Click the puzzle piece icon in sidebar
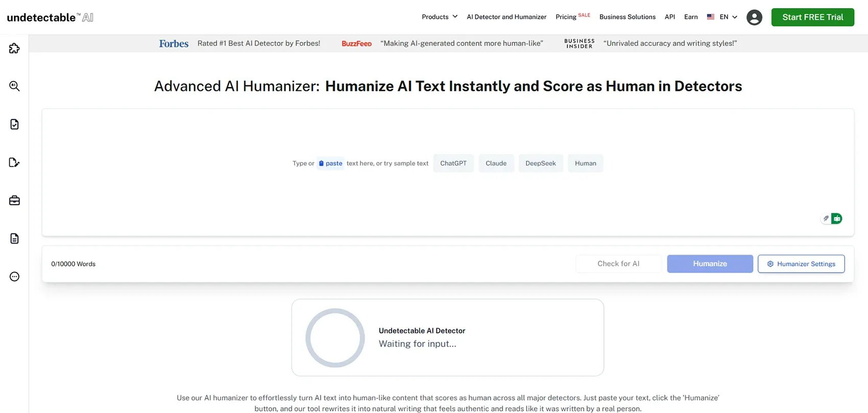868x413 pixels. (x=14, y=48)
